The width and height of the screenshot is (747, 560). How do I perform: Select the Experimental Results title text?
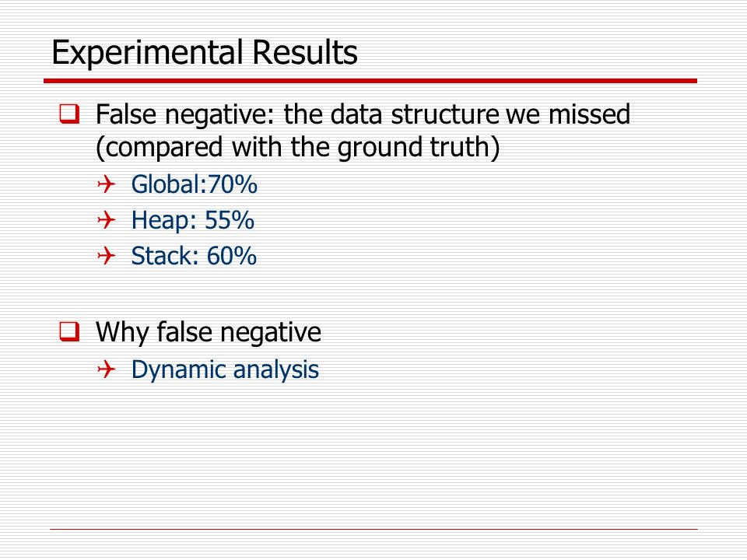coord(205,53)
